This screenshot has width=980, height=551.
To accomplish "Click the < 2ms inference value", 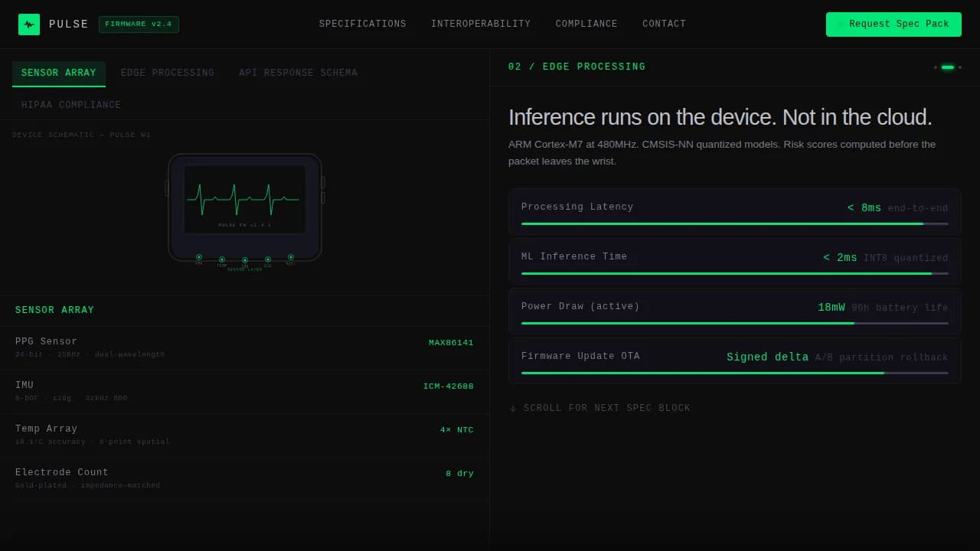I will pyautogui.click(x=840, y=258).
